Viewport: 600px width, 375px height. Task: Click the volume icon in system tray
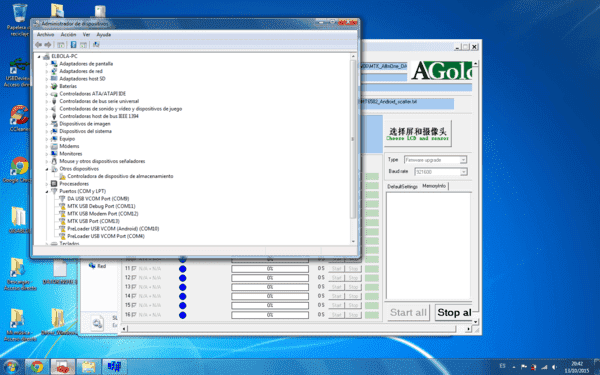[x=554, y=367]
